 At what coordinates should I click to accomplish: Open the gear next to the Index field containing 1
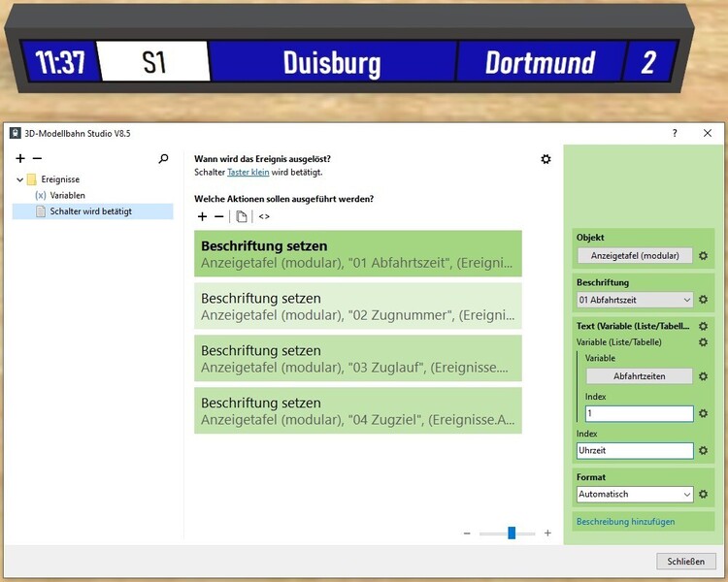point(704,413)
